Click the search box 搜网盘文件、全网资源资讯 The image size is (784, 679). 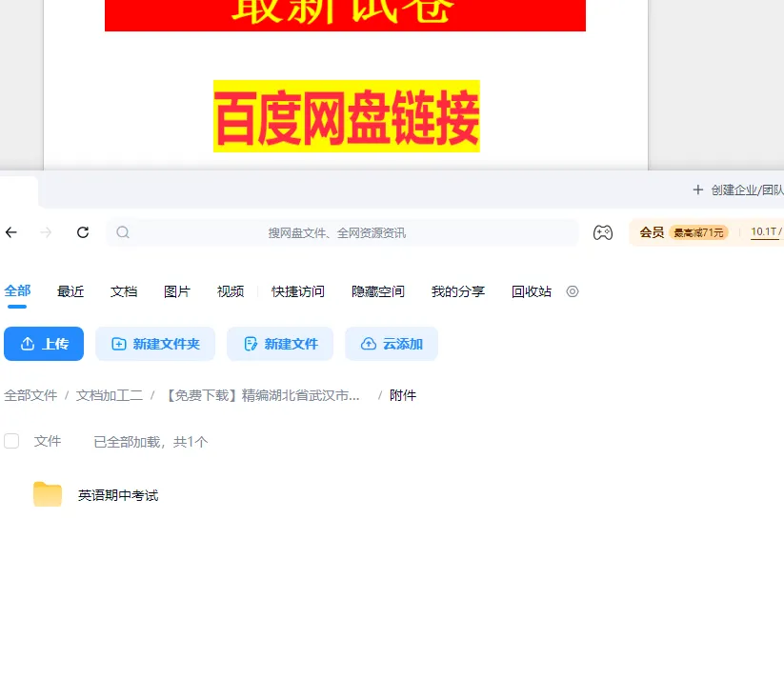click(343, 232)
